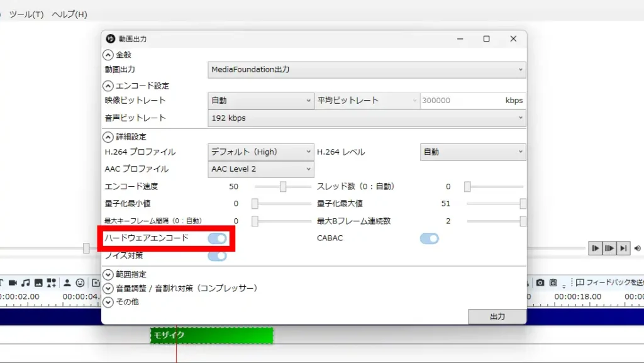The width and height of the screenshot is (644, 363).
Task: Click the smiley emoji icon
Action: (80, 283)
